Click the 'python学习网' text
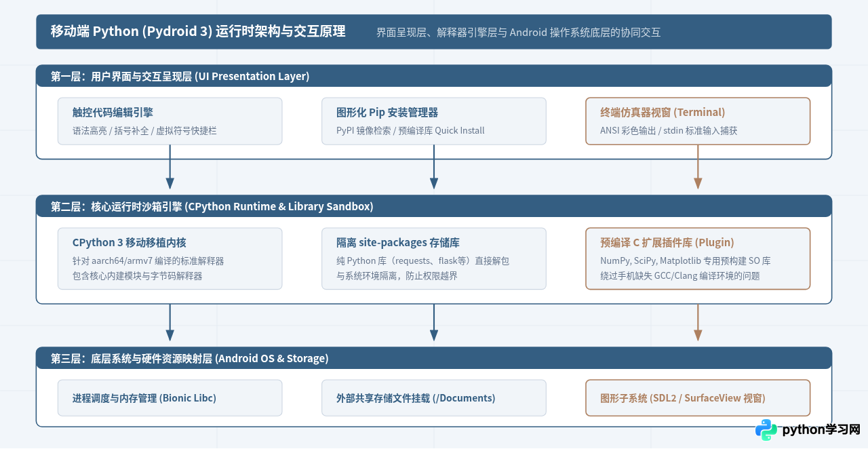Image resolution: width=868 pixels, height=449 pixels. coord(821,430)
